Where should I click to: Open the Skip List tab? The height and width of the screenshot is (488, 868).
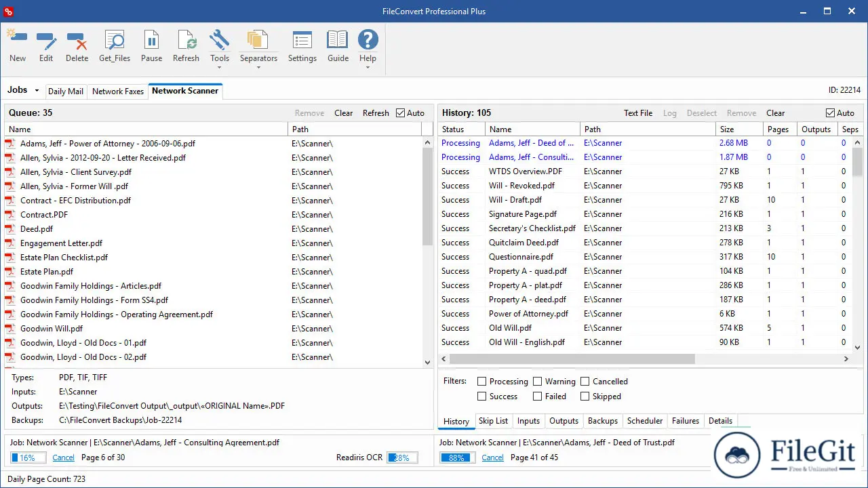click(493, 421)
